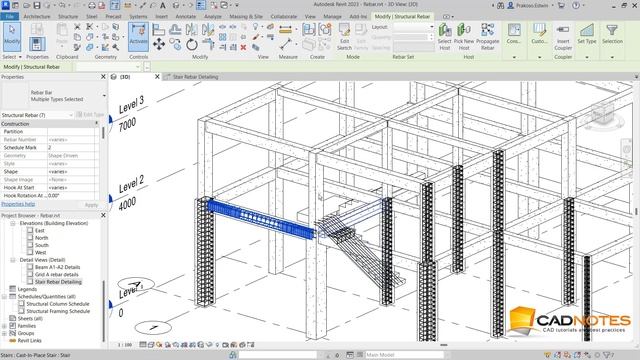Click the Properties palette vertical scrollbar
This screenshot has width=640, height=360.
pos(103,132)
